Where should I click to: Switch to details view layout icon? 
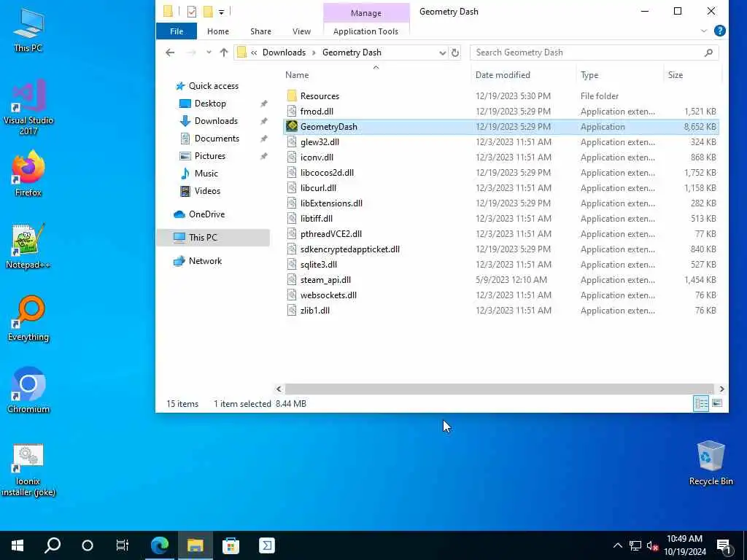point(701,403)
